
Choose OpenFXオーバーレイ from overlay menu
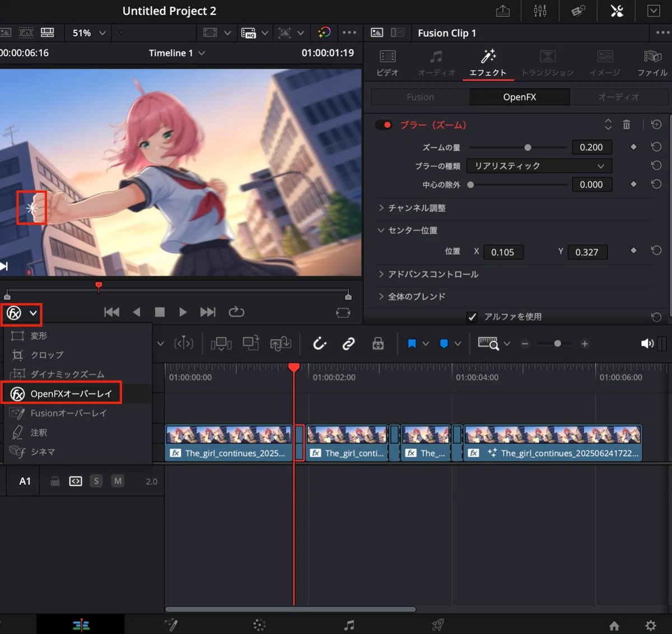77,394
